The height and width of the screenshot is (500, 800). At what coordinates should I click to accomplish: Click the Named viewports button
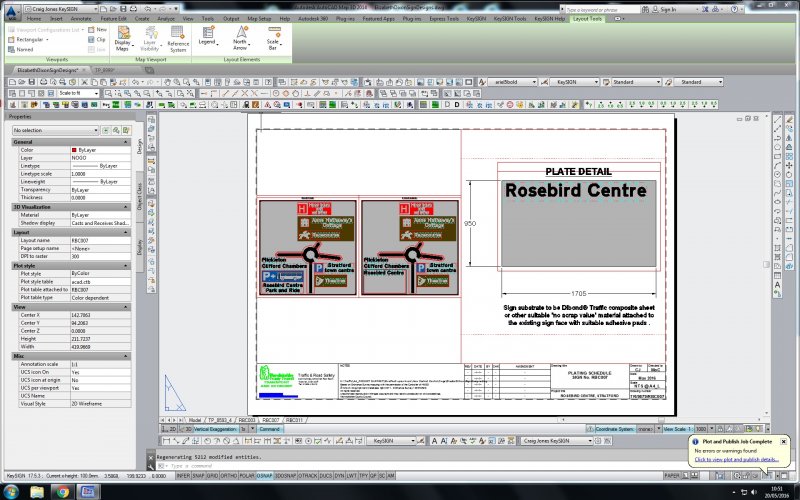pyautogui.click(x=20, y=49)
